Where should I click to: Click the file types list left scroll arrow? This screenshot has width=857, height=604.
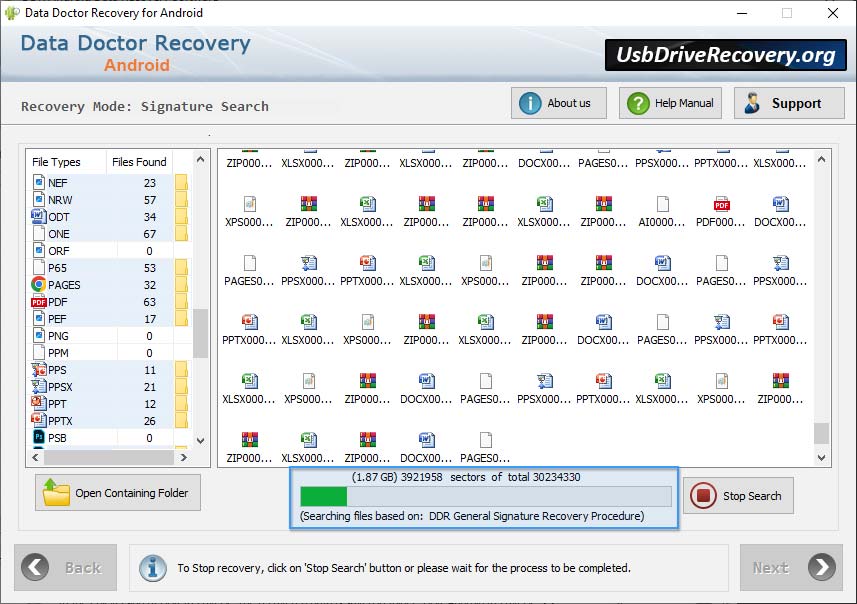(x=36, y=457)
